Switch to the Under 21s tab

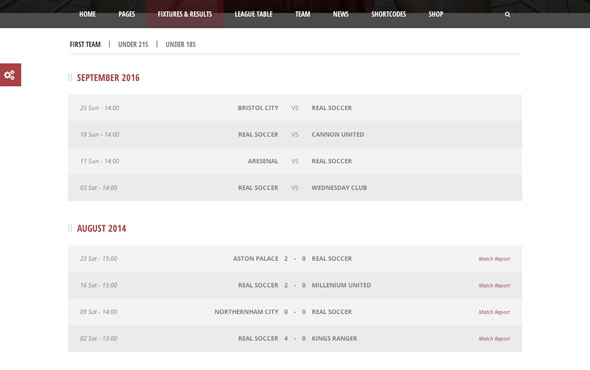pyautogui.click(x=133, y=44)
